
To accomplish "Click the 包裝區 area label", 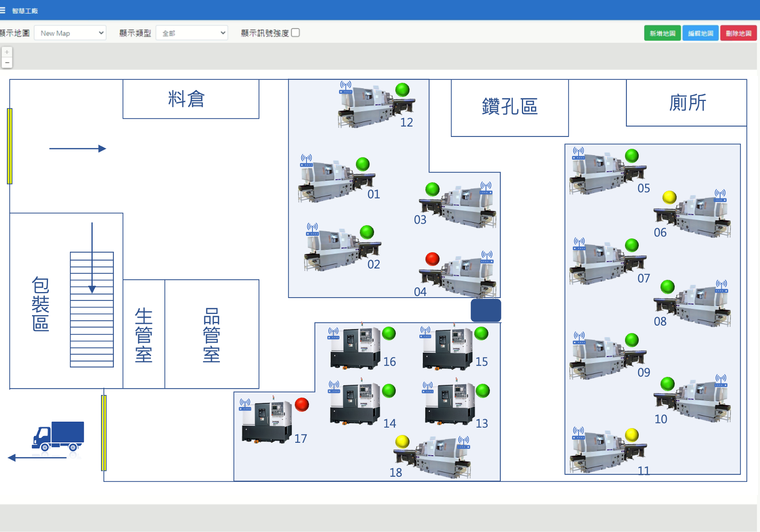I will 40,304.
